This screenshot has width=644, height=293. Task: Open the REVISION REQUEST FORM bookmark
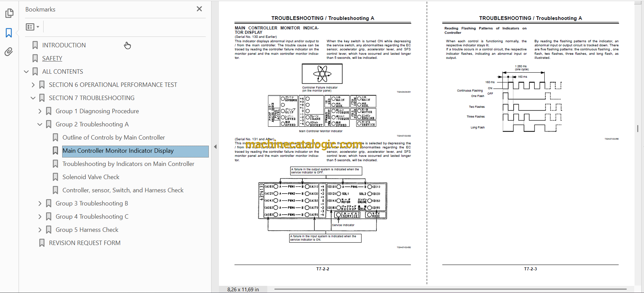pos(84,243)
